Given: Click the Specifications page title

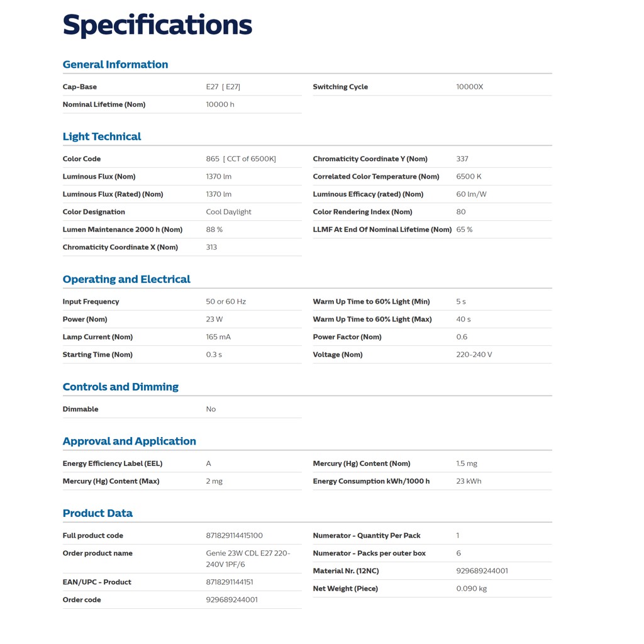Looking at the screenshot, I should pyautogui.click(x=157, y=25).
